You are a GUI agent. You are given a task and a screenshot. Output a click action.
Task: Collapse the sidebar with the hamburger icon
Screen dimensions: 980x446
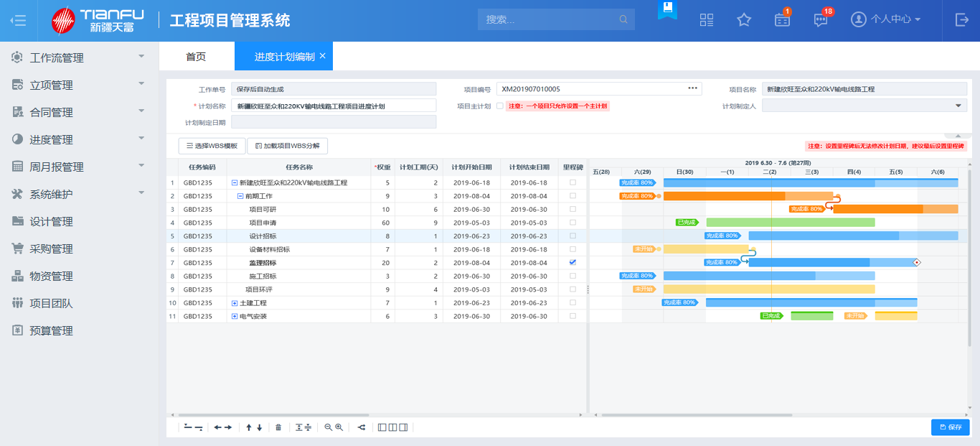pos(19,20)
